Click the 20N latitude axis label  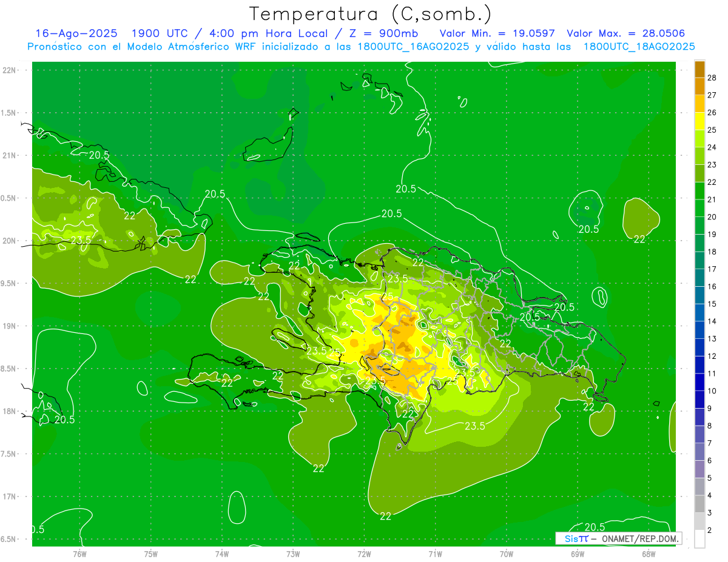pos(10,241)
